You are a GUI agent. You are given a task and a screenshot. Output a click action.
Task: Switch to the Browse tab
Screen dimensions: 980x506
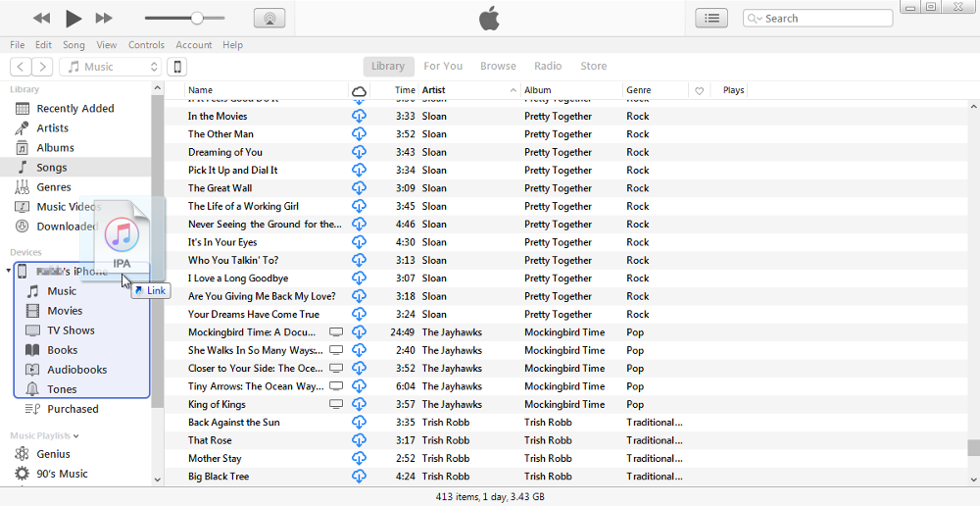[498, 66]
